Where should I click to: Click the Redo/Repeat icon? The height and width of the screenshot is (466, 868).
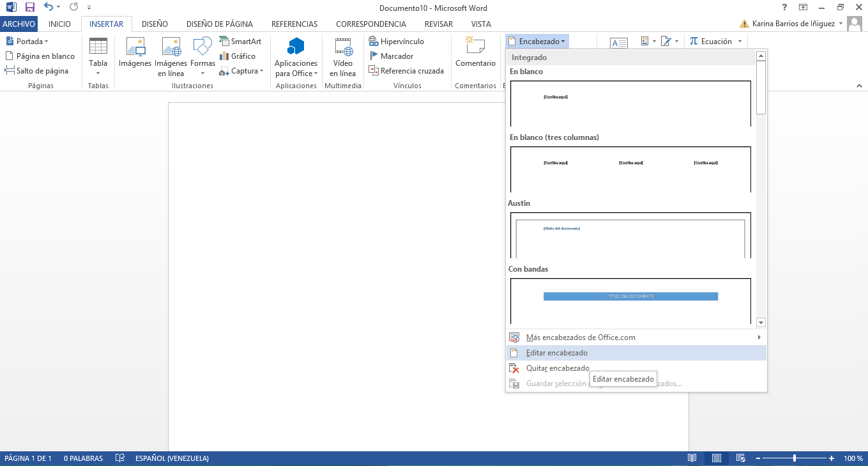[73, 8]
